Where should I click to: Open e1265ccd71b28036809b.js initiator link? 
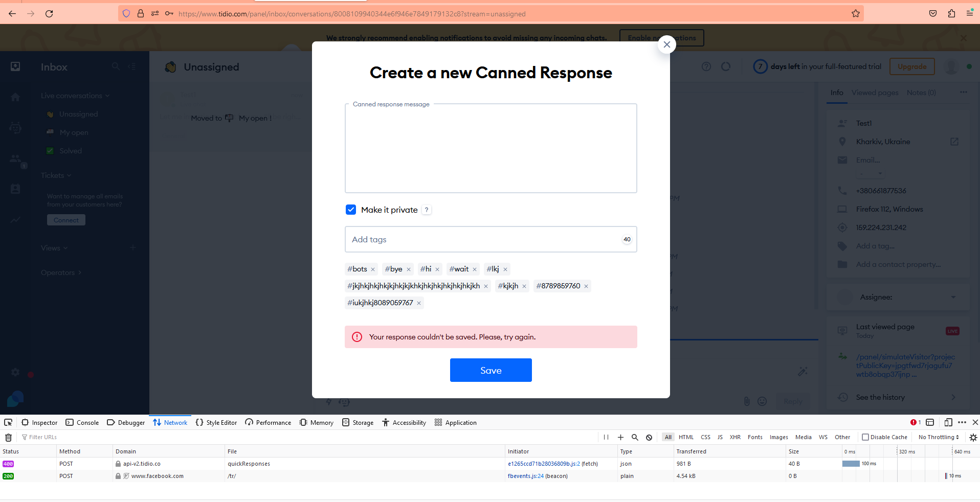point(544,464)
